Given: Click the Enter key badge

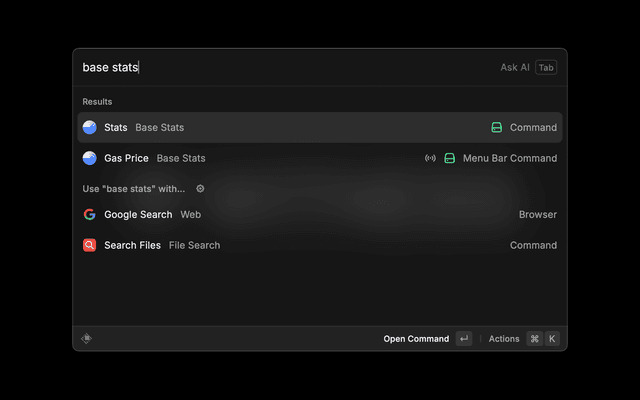Looking at the screenshot, I should (x=464, y=339).
